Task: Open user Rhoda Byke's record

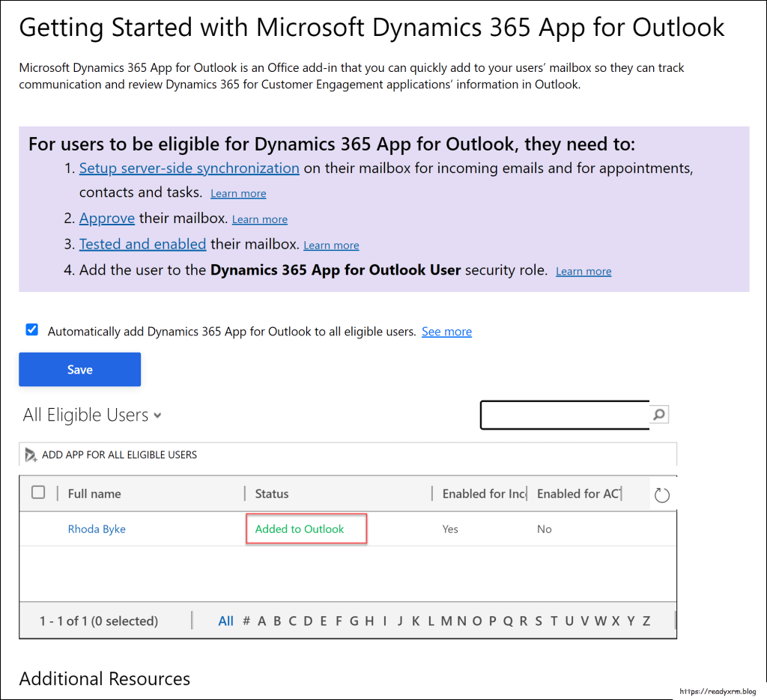Action: (97, 529)
